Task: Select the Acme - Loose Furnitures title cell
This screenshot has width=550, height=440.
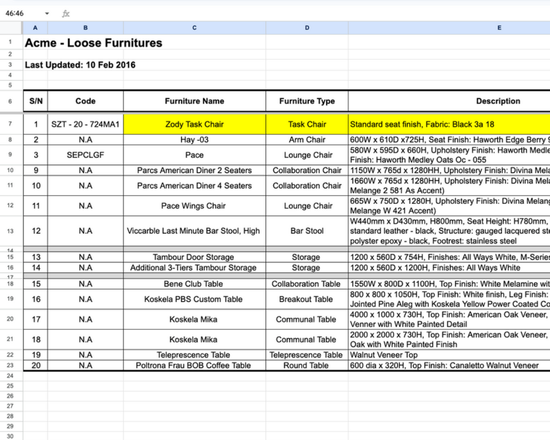Action: click(93, 43)
